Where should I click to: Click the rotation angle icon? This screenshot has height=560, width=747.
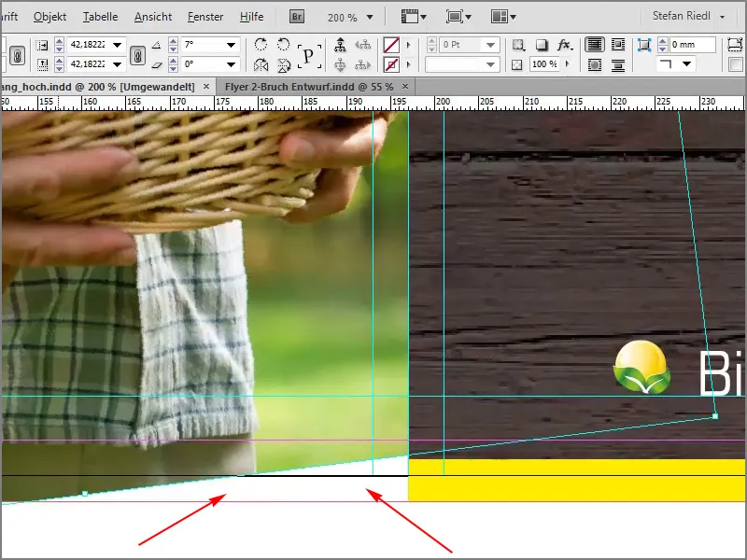(x=157, y=45)
